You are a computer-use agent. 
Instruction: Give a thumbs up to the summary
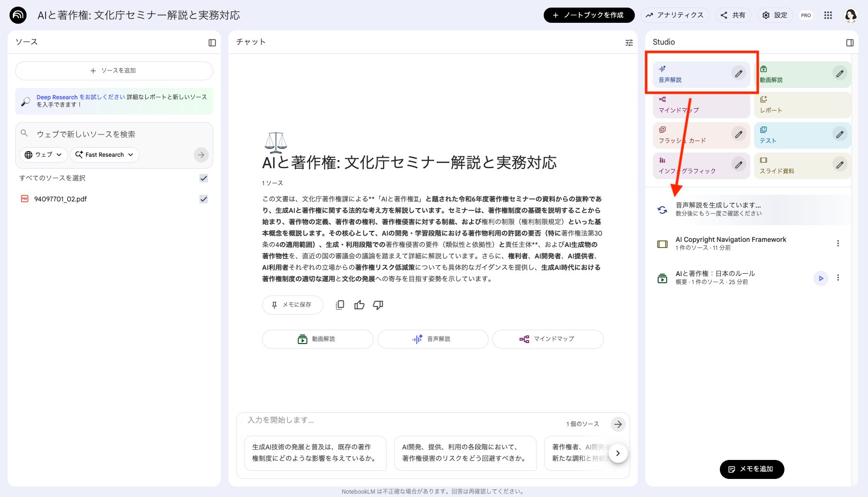(x=359, y=305)
